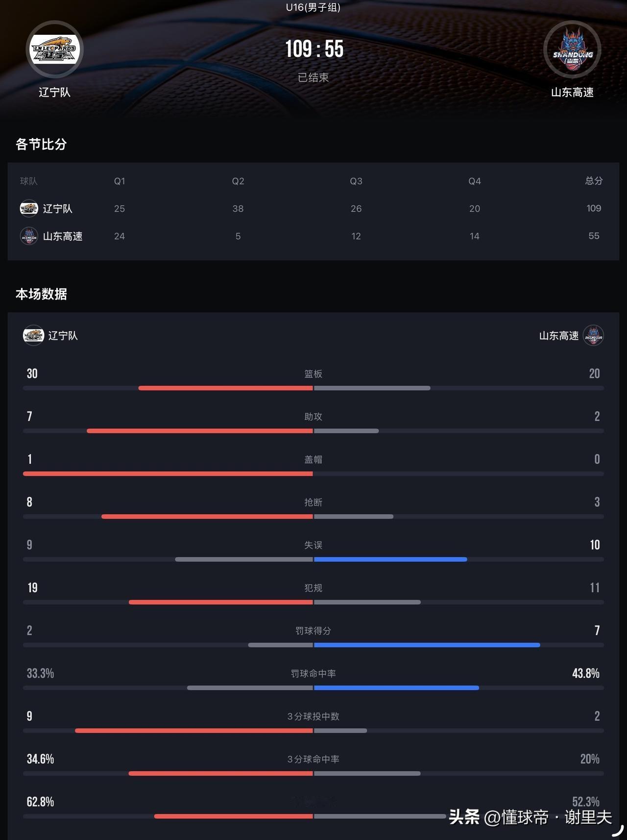Select the 109 : 55 final score

coord(314,49)
